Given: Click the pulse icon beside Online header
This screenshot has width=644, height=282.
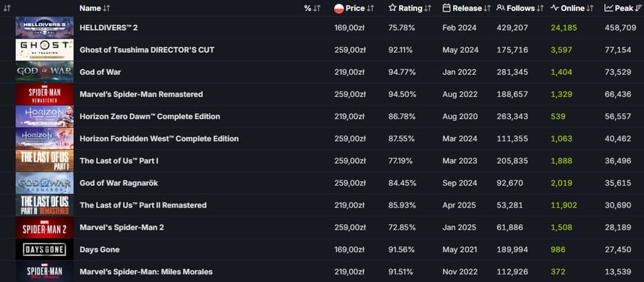Looking at the screenshot, I should click(x=555, y=8).
